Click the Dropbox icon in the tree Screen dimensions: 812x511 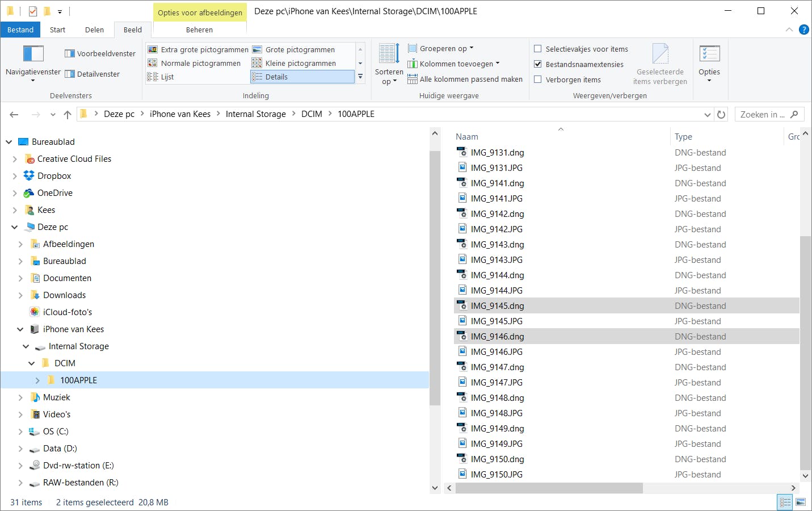[29, 176]
